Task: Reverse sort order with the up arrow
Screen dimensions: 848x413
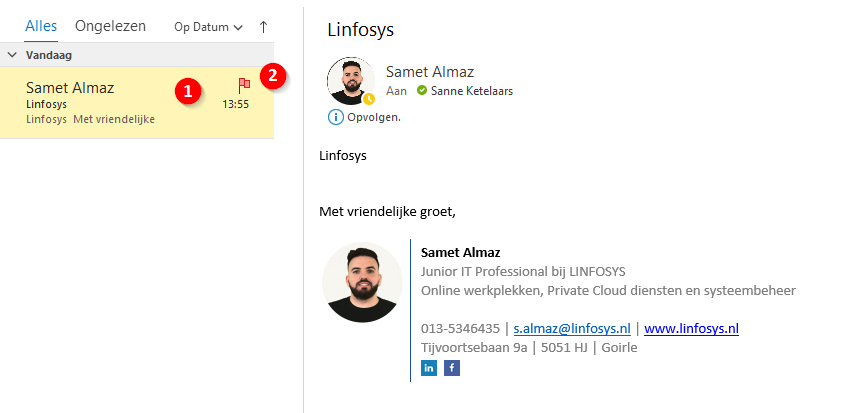Action: coord(263,28)
